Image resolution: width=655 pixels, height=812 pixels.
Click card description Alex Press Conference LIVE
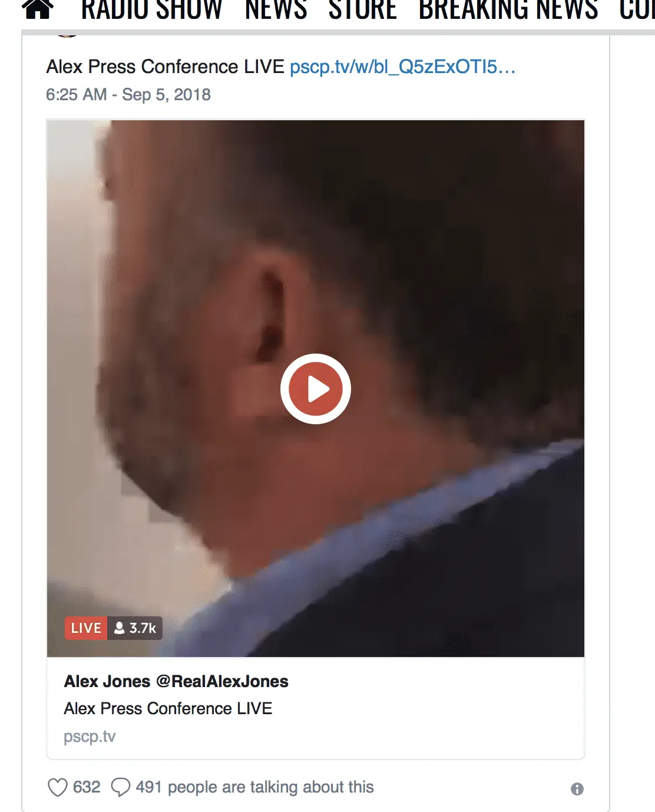[168, 708]
